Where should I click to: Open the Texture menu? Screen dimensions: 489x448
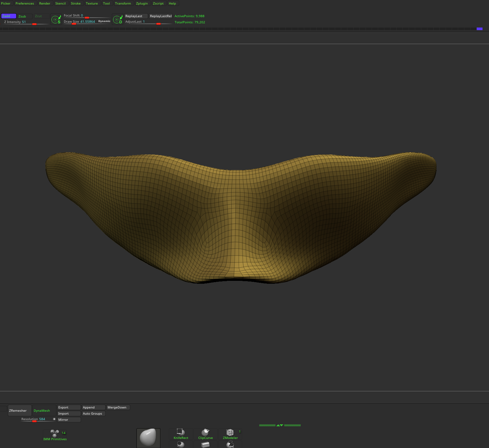coord(92,3)
